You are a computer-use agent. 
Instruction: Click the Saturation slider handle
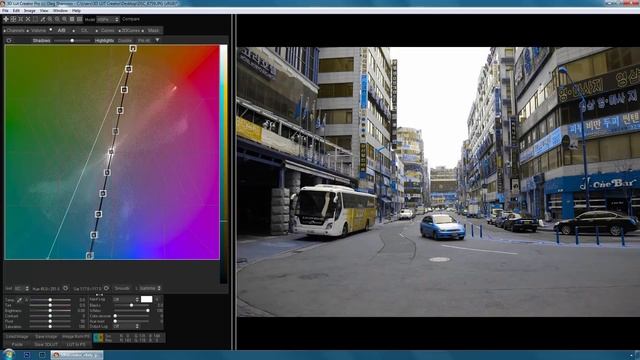click(50, 327)
